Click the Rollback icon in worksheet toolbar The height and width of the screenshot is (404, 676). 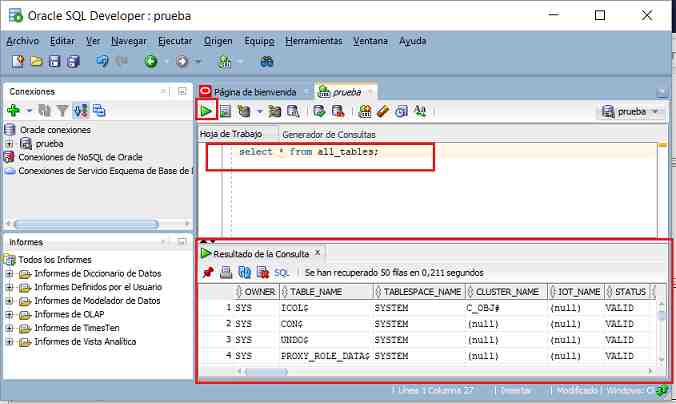(x=338, y=111)
